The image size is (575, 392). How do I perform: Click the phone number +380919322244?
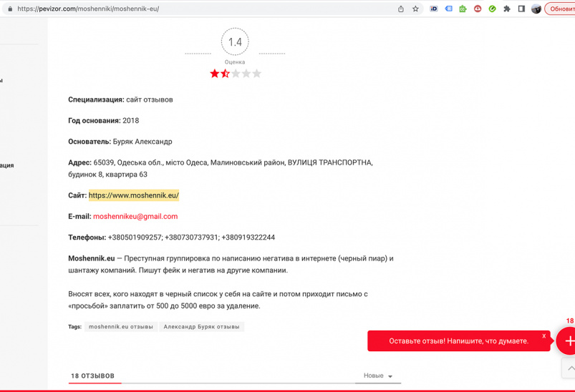(248, 237)
